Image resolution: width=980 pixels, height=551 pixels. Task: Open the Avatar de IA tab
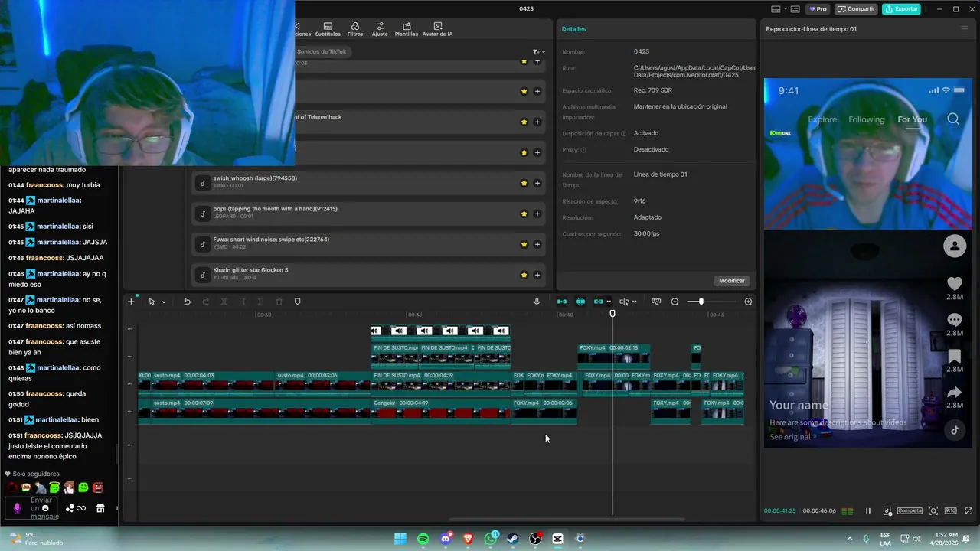[438, 30]
